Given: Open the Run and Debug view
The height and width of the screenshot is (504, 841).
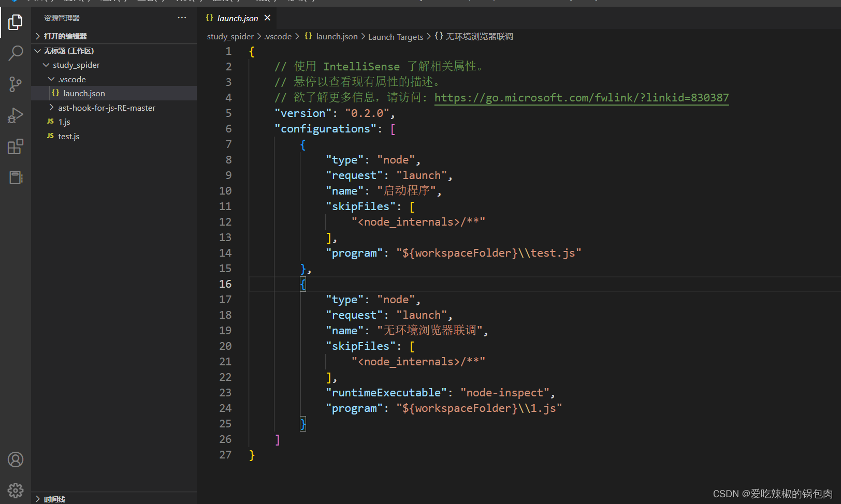Looking at the screenshot, I should pos(16,115).
